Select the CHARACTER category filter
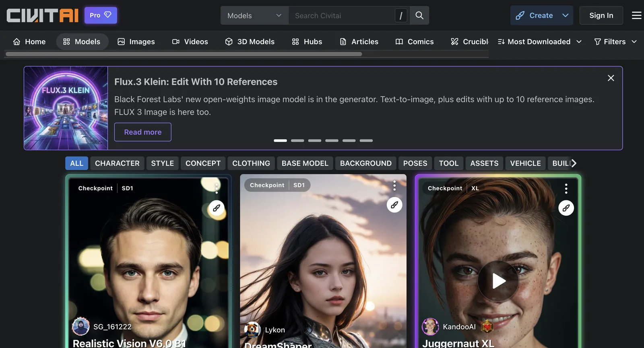Image resolution: width=644 pixels, height=348 pixels. [x=117, y=163]
